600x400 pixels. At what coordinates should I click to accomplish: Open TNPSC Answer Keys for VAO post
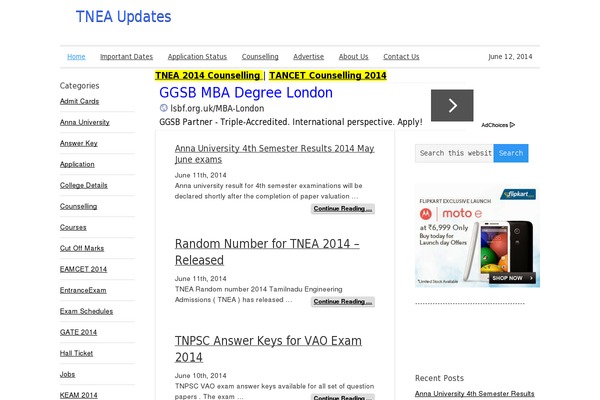coord(268,349)
